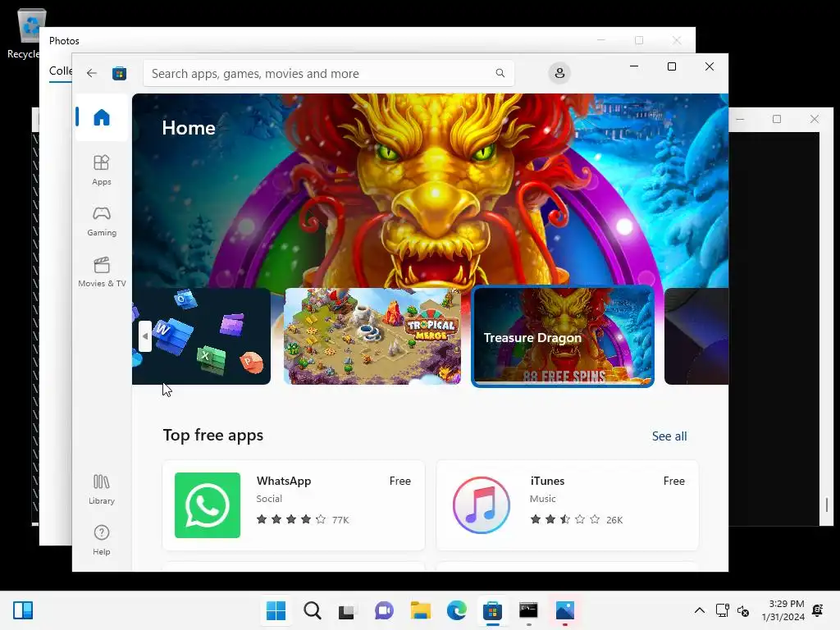
Task: Open Help in the sidebar
Action: 101,540
